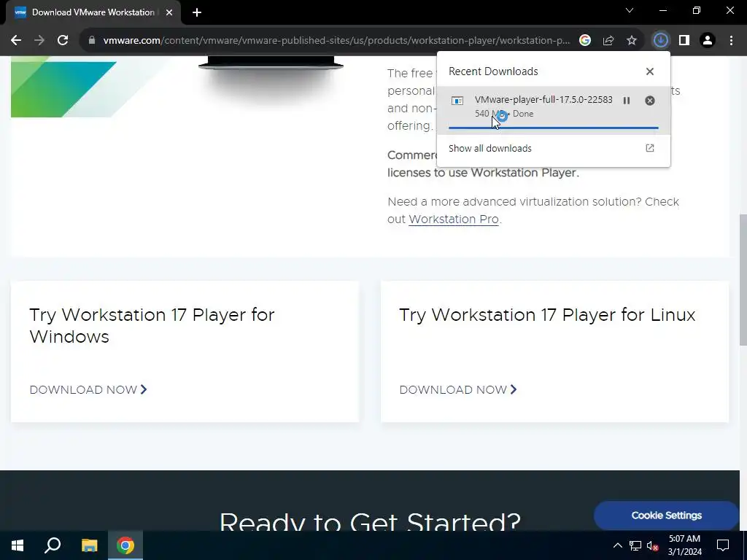Click Try Workstation 17 Player for Linux heading

click(x=547, y=315)
